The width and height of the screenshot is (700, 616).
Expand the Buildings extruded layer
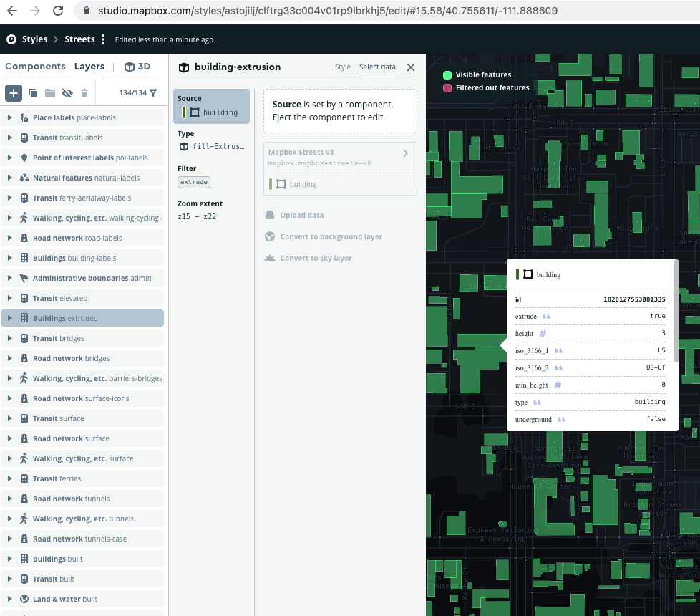coord(9,317)
